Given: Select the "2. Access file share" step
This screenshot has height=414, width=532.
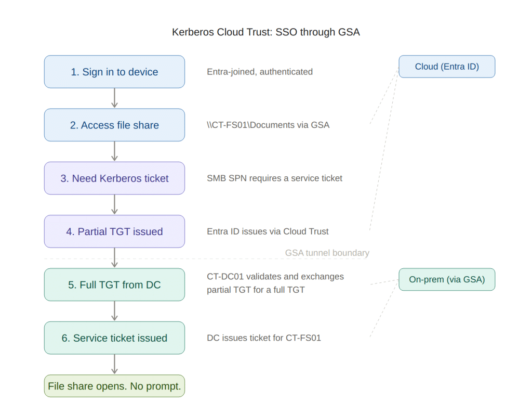Looking at the screenshot, I should 114,125.
